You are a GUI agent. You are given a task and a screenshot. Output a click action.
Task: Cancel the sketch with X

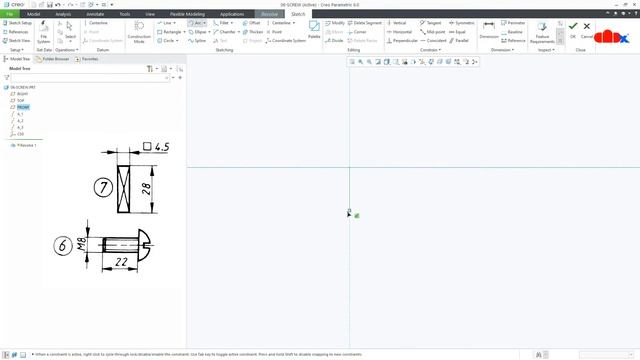(x=587, y=29)
